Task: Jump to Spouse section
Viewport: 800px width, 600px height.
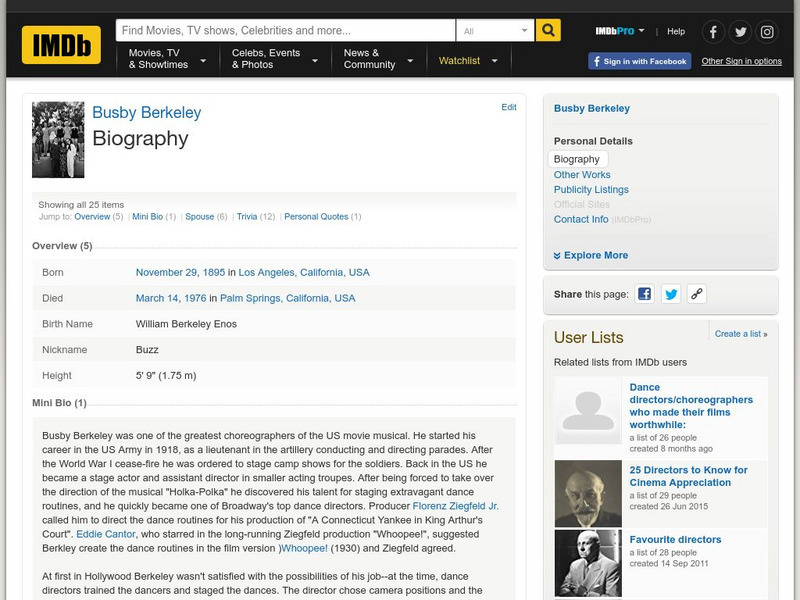Action: (x=199, y=217)
